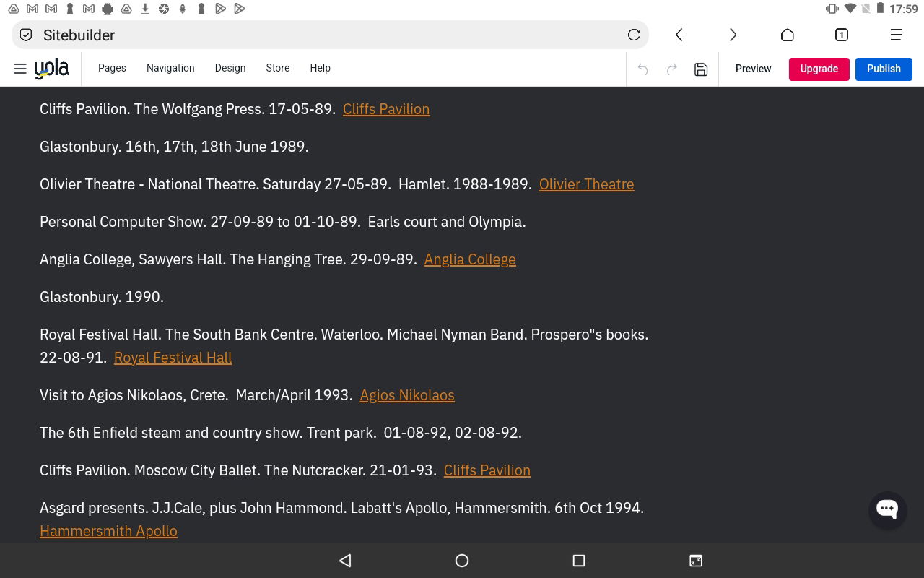
Task: Tap the Wi-Fi icon in status bar
Action: click(850, 9)
